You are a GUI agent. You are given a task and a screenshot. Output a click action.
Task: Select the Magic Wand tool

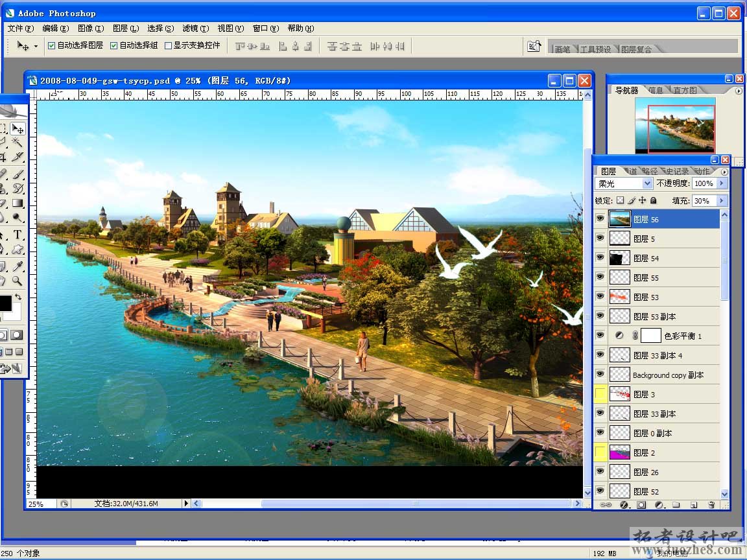coord(18,143)
